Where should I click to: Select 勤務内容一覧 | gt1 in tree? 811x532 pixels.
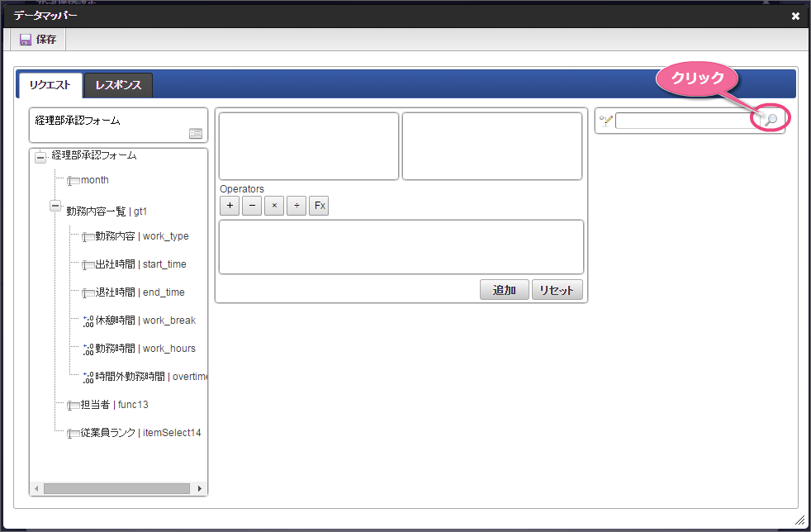[107, 211]
